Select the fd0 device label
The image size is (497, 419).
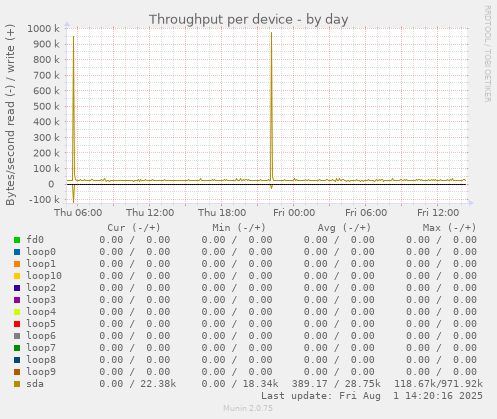click(x=35, y=240)
